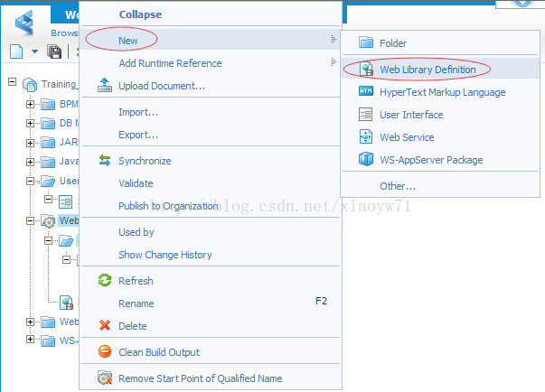The height and width of the screenshot is (392, 545).
Task: Collapse the User folder
Action: [30, 181]
